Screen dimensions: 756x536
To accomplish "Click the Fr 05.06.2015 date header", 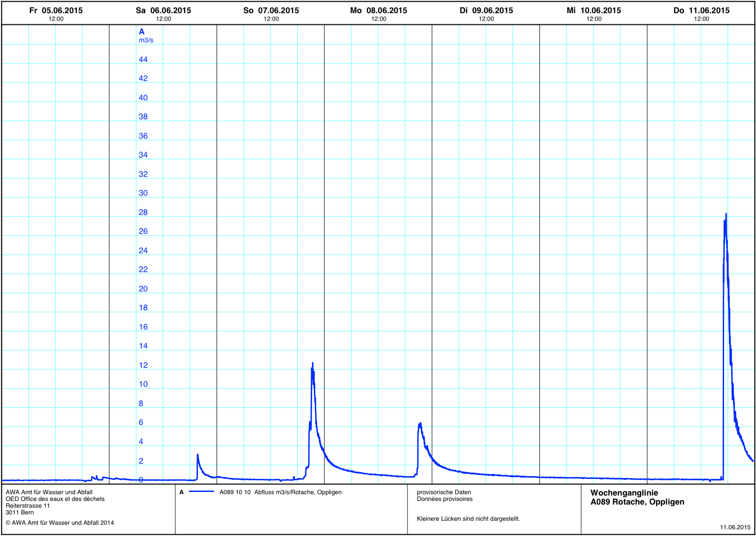I will 56,10.
